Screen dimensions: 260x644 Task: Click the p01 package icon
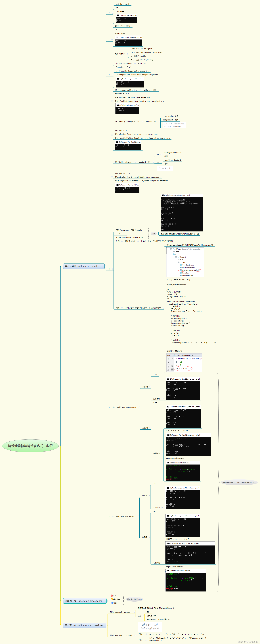click(x=179, y=260)
